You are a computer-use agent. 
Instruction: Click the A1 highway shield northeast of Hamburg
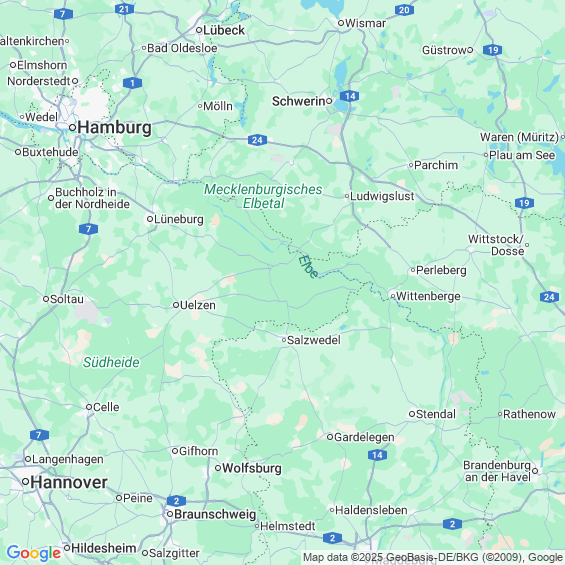[132, 83]
